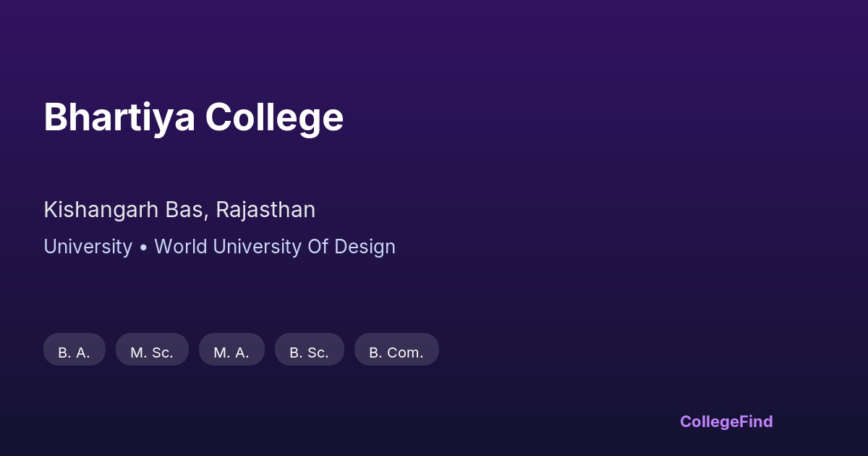Click the word World in affiliation

181,247
